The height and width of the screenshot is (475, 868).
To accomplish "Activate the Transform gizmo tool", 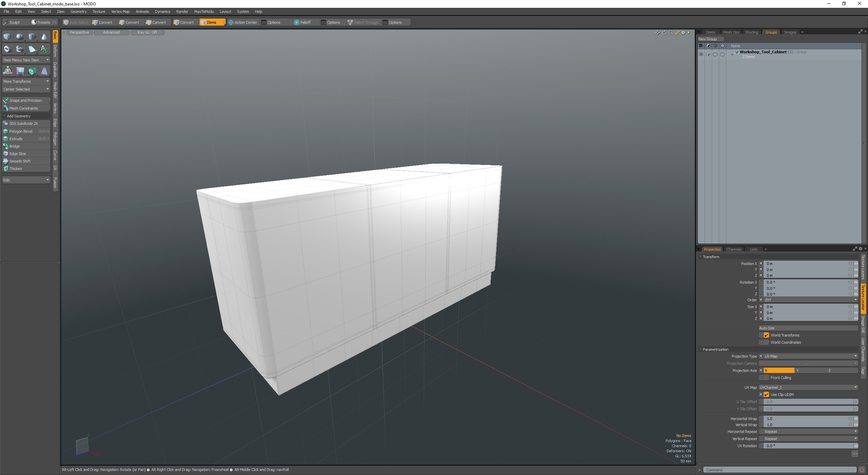I will click(x=7, y=71).
